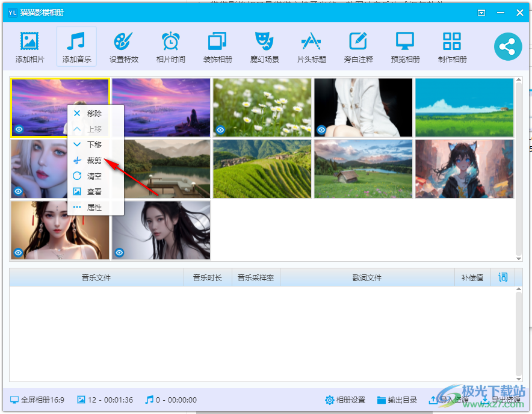
Task: Open Album Settings (相册设置) in status bar
Action: tap(345, 400)
